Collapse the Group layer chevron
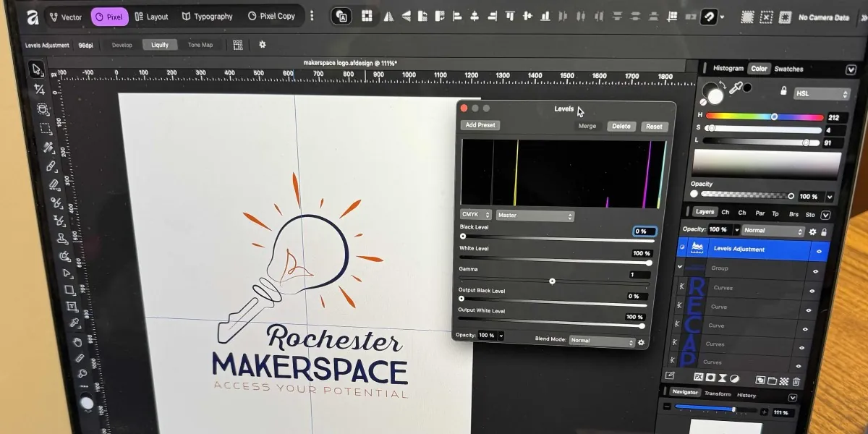 (680, 267)
